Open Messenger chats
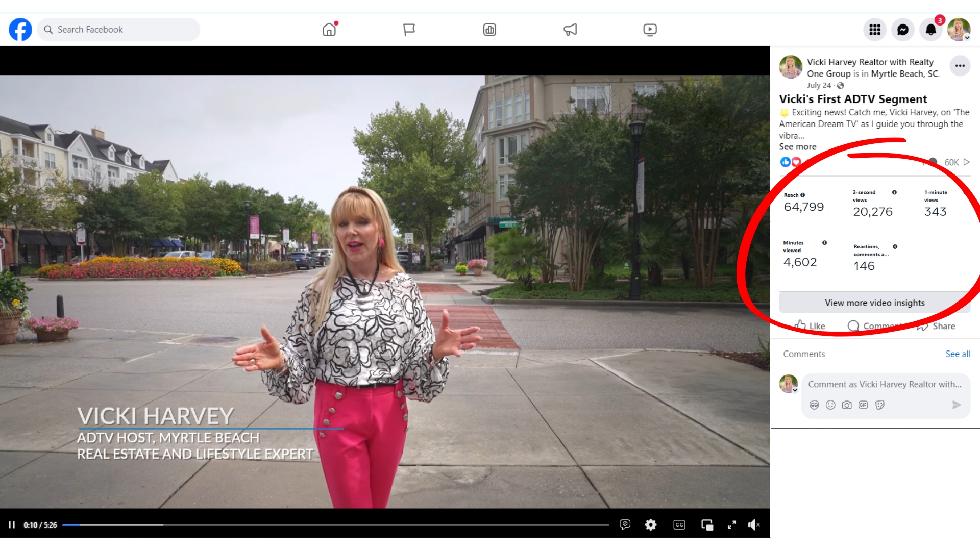The height and width of the screenshot is (551, 980). pos(903,30)
